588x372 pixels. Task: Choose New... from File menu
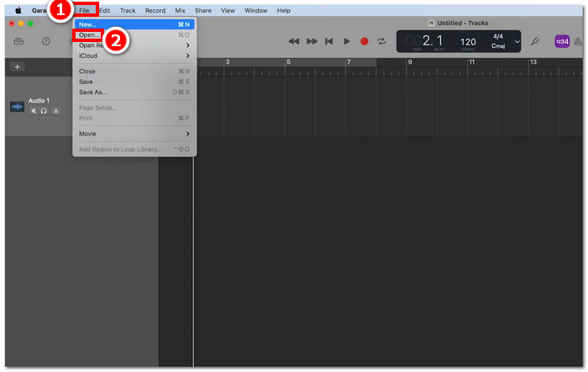(x=134, y=24)
